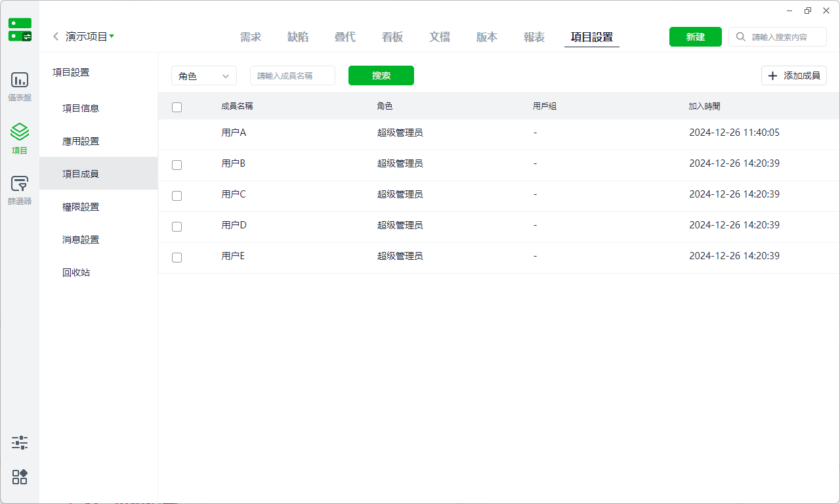Check the box for 用户B
Viewport: 840px width, 504px height.
pos(177,165)
